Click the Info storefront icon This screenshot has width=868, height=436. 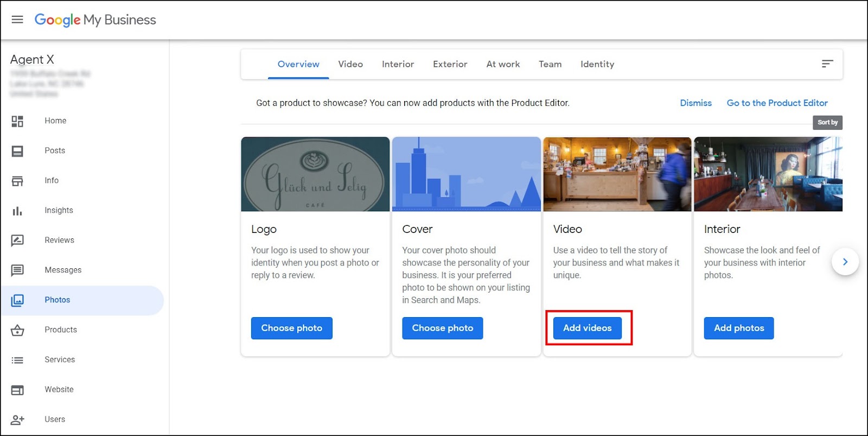17,181
